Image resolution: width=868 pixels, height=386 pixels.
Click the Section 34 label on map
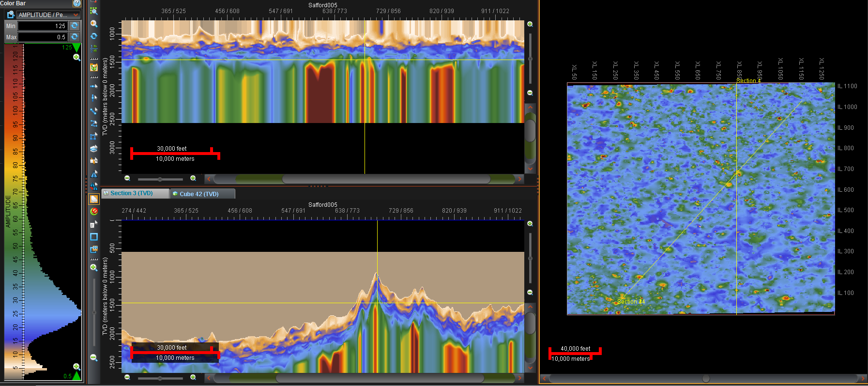pyautogui.click(x=631, y=302)
